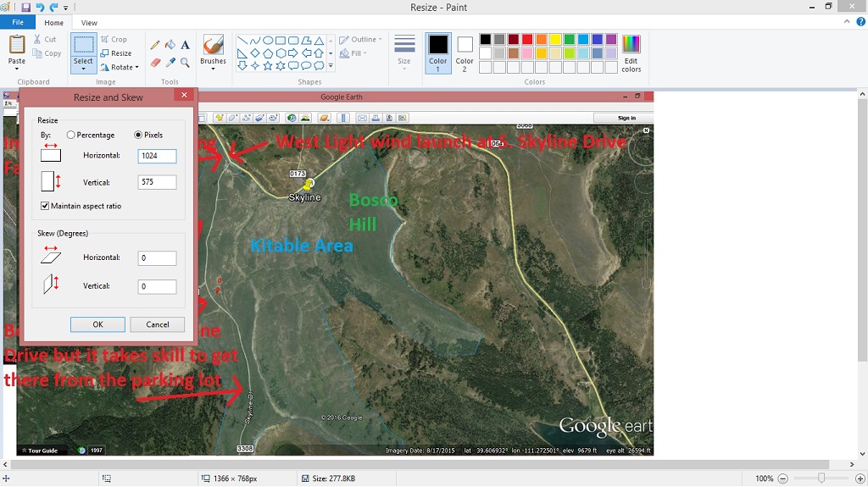The width and height of the screenshot is (868, 487).
Task: Choose the Right arrow shape
Action: (293, 53)
